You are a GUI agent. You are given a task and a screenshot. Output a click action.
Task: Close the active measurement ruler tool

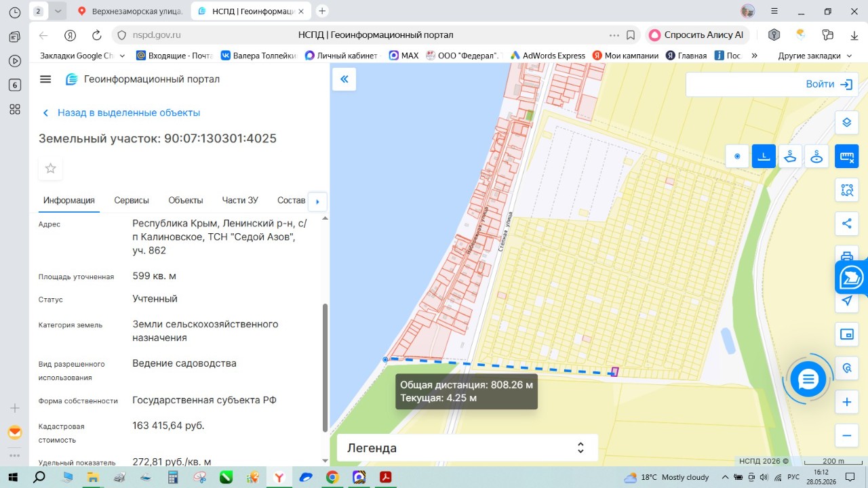pos(846,157)
